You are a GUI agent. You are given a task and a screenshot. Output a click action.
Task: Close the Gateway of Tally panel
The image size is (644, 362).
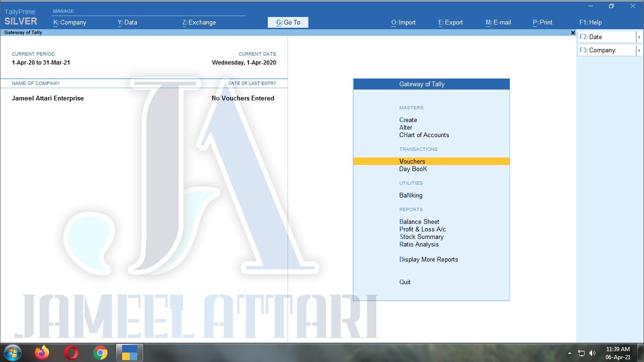573,33
